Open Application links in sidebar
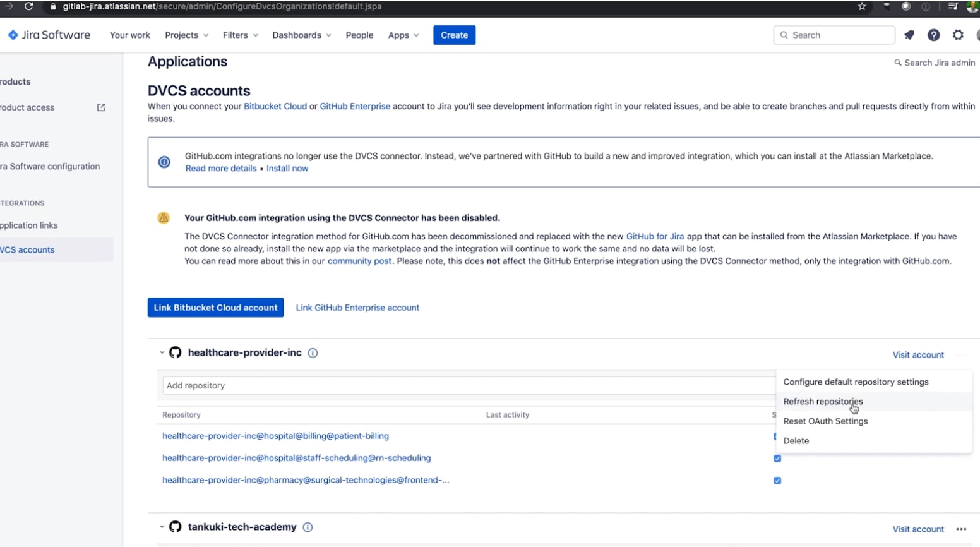 (28, 225)
